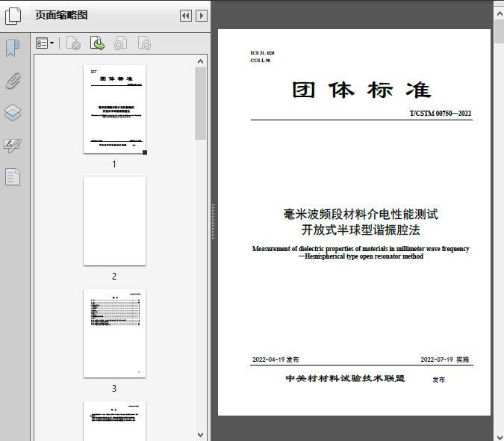Click the text 开放式半球型谐振腔法

(x=361, y=230)
